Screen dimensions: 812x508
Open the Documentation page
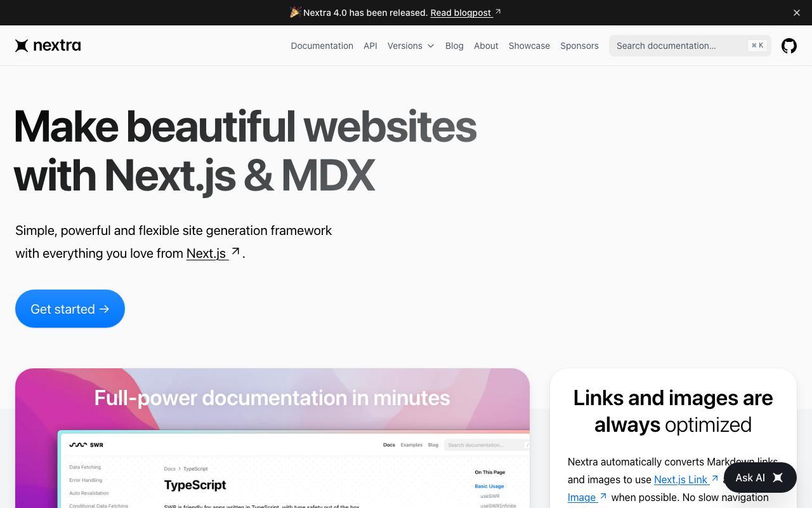[x=322, y=46]
